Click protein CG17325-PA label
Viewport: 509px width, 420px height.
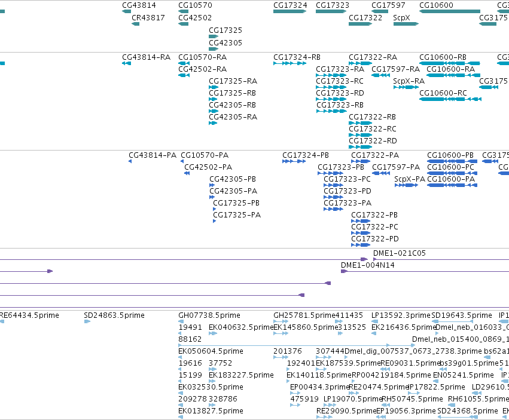tap(237, 214)
